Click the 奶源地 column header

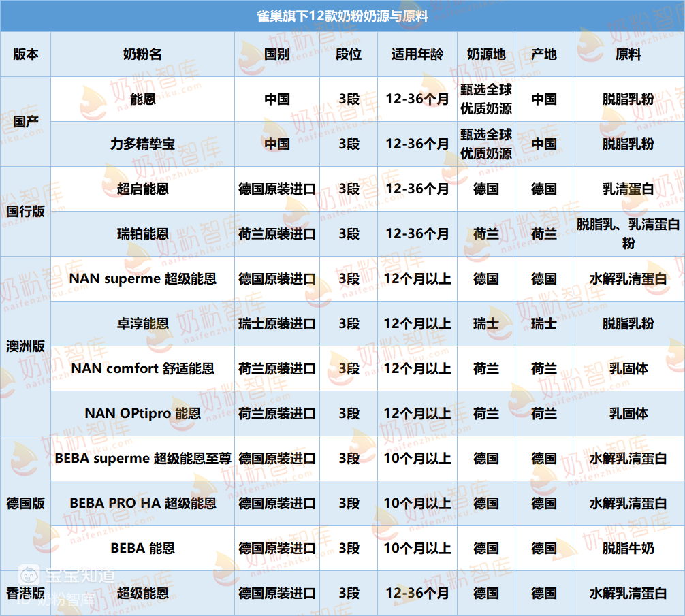(485, 54)
